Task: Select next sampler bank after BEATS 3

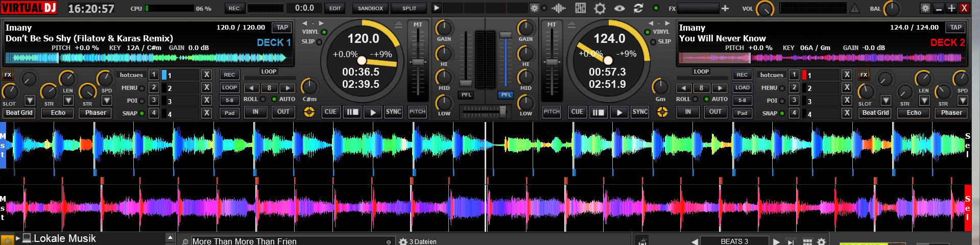Action: pyautogui.click(x=776, y=241)
